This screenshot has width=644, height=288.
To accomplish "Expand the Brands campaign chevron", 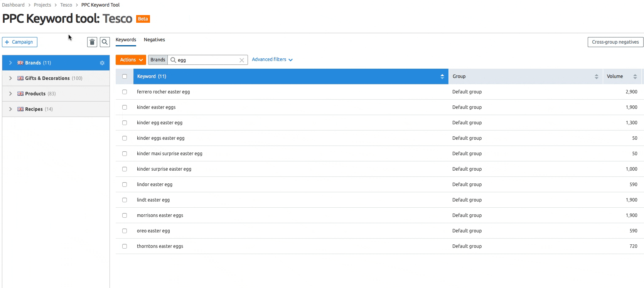I will tap(10, 63).
